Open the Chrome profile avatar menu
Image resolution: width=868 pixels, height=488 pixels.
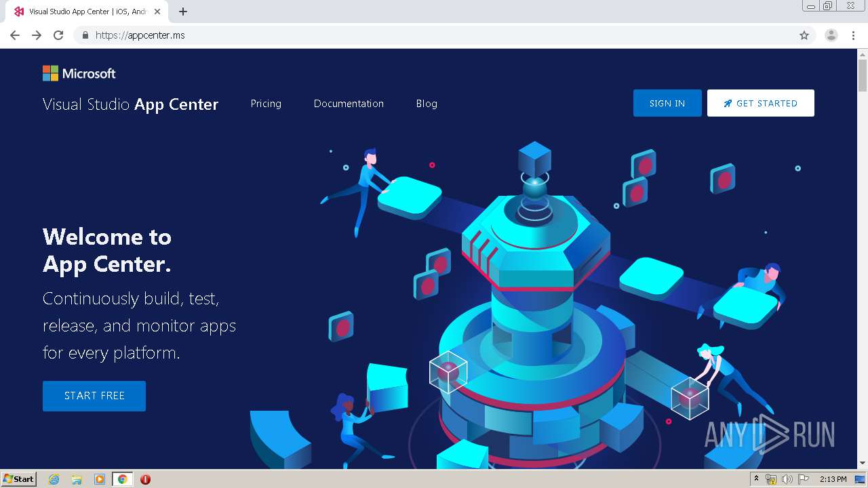pos(831,35)
